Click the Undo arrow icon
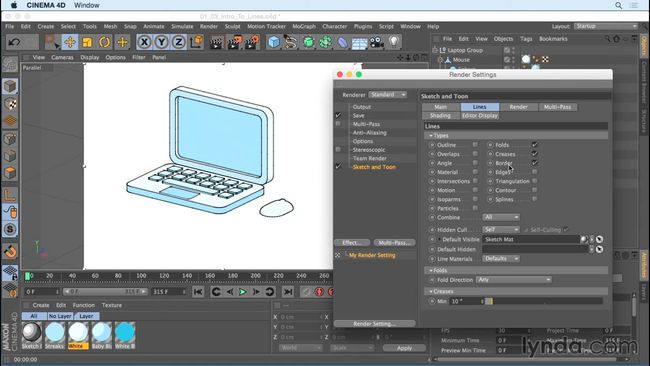The height and width of the screenshot is (366, 650). (x=15, y=42)
